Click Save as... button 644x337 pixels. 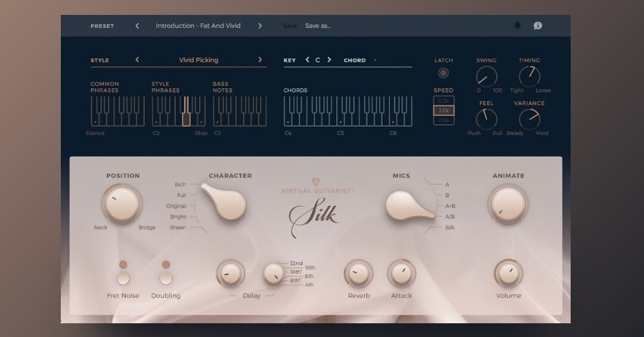pos(318,26)
